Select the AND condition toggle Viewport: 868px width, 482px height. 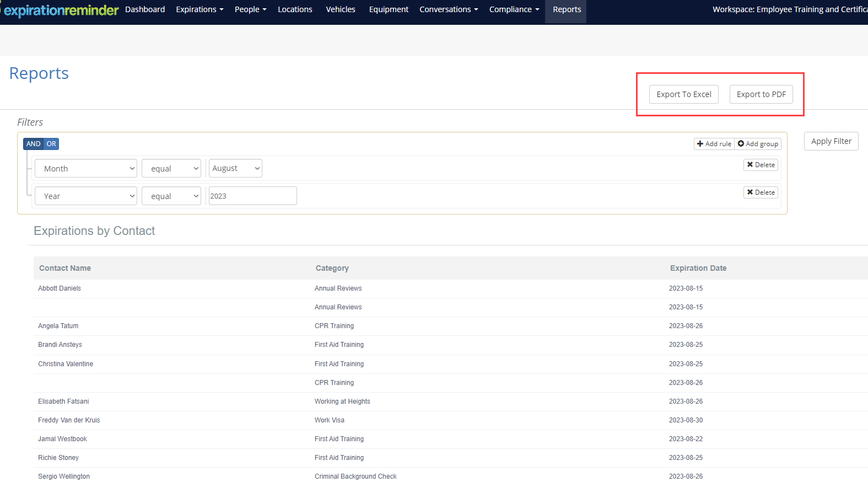tap(33, 144)
